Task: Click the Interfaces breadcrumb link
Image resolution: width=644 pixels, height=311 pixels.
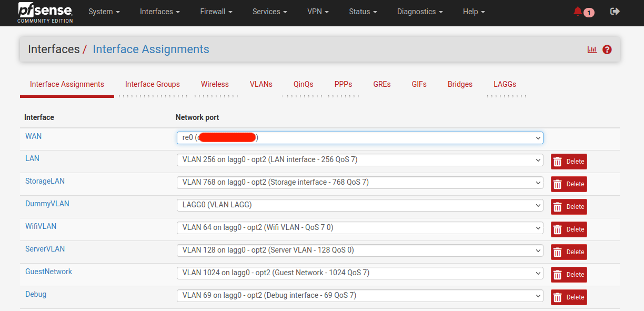Action: point(54,49)
